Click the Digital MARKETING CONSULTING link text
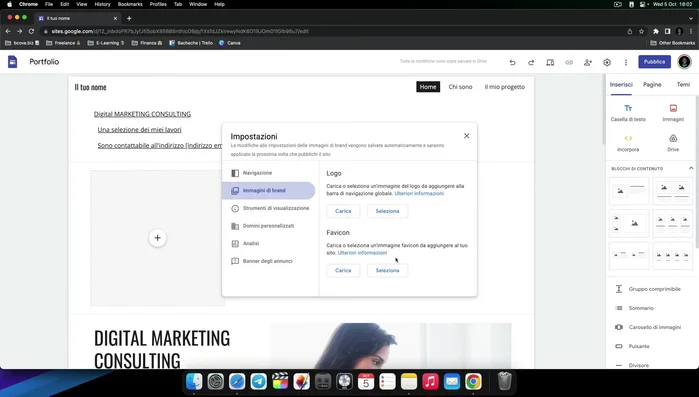This screenshot has width=699, height=397. (142, 114)
